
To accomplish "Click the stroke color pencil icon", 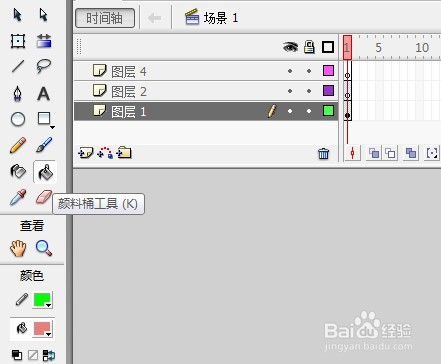I will point(22,300).
